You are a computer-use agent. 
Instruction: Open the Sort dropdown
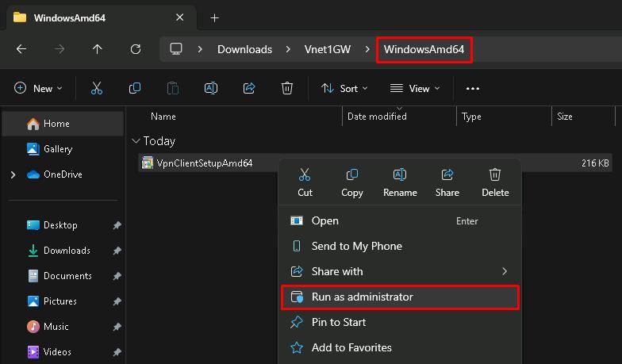pos(344,89)
